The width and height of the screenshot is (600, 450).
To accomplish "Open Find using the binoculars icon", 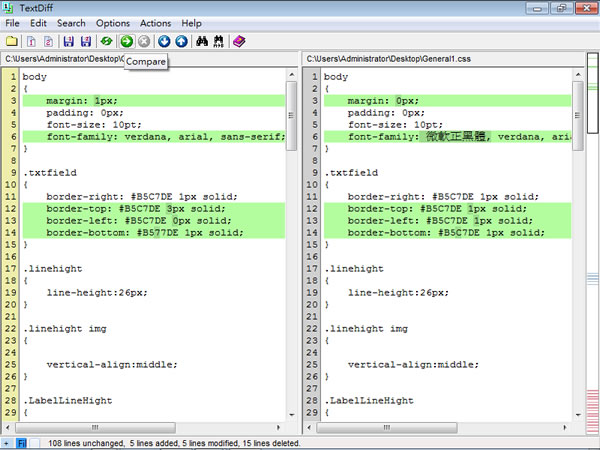I will (x=201, y=41).
